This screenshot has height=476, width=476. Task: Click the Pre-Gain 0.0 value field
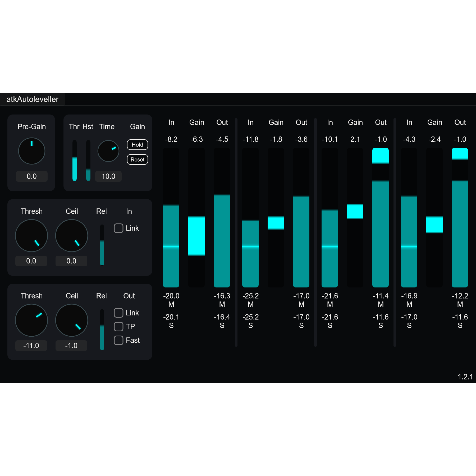pos(31,176)
